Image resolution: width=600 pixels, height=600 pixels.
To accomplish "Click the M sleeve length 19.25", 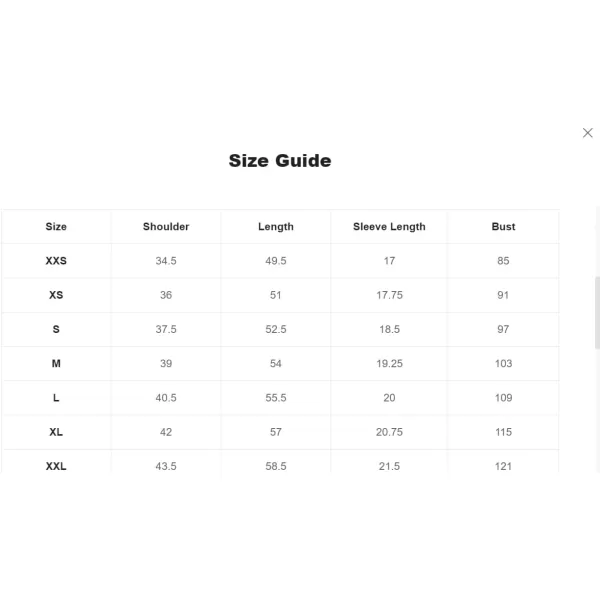I will [389, 364].
